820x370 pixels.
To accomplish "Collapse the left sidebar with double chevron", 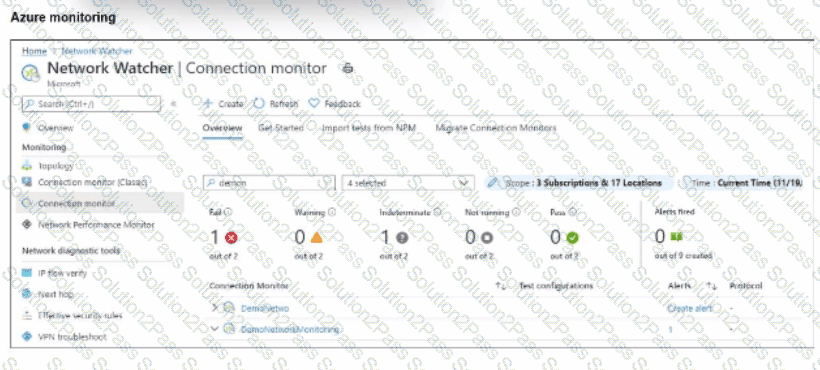I will 174,103.
